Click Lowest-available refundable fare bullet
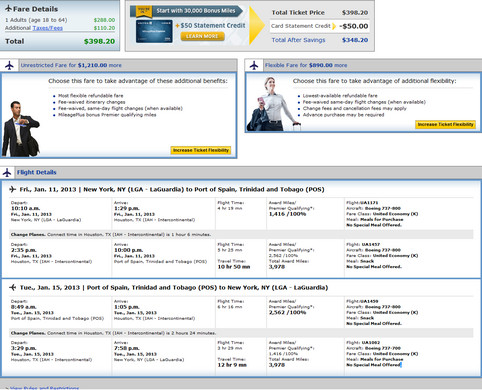Viewport: 482px width, 390px height. [340, 96]
